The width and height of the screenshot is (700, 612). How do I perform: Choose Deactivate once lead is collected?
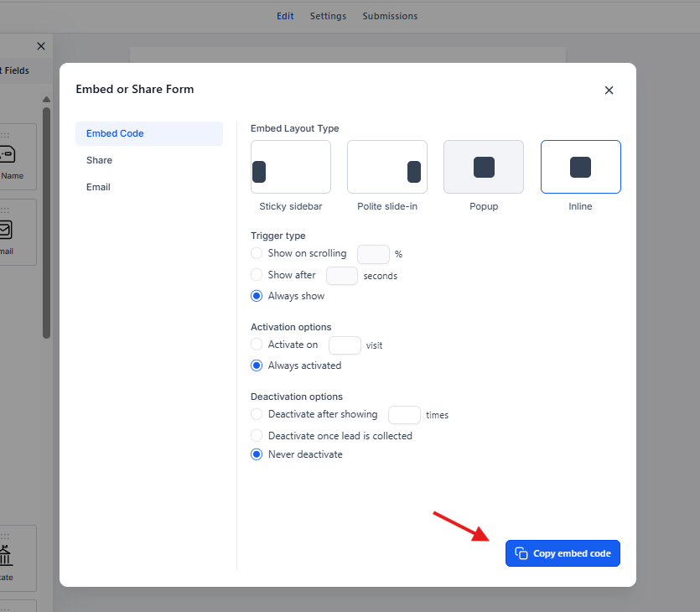coord(257,436)
